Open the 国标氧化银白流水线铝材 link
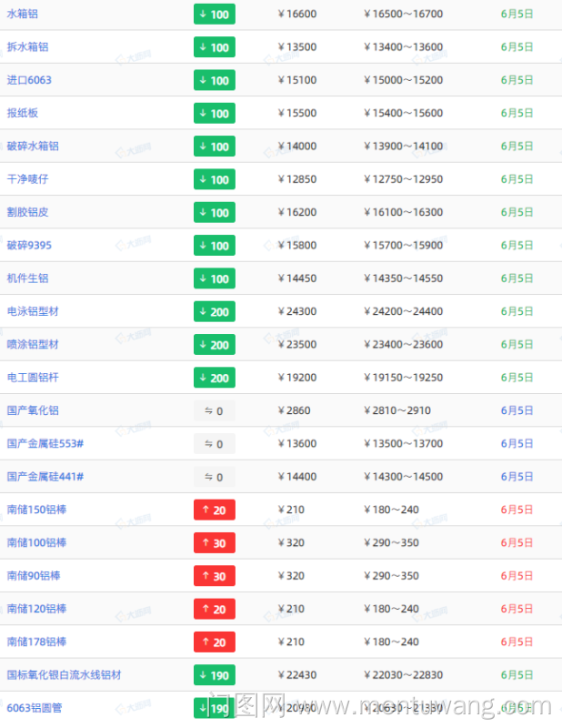 click(x=64, y=675)
